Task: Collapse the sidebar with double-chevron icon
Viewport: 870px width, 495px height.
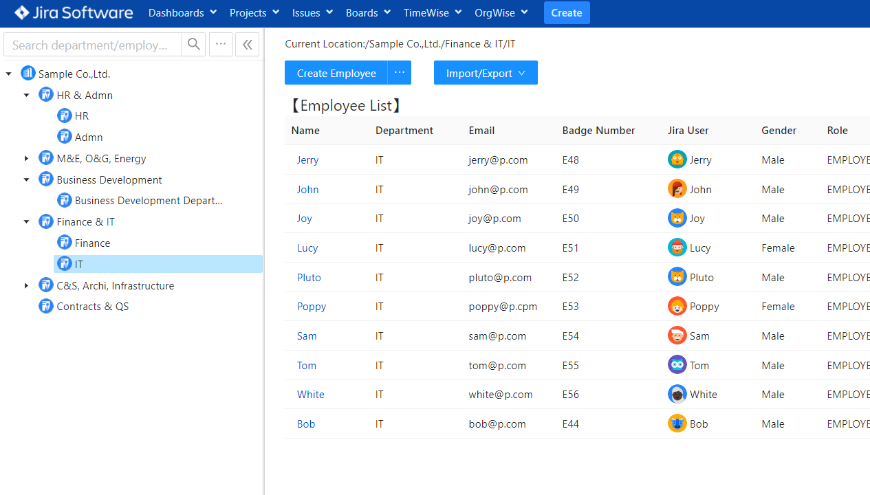Action: (247, 45)
